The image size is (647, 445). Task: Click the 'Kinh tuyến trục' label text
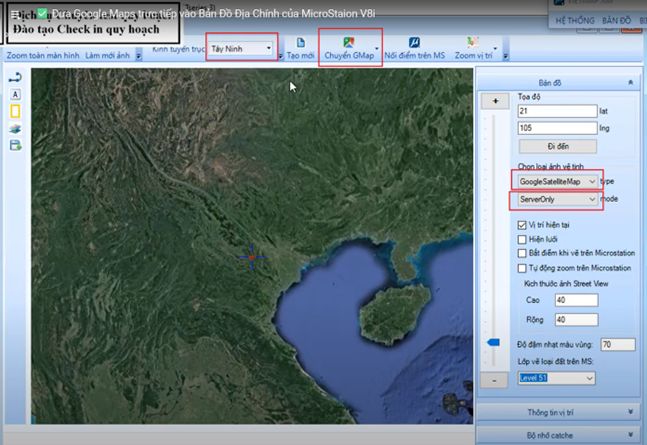click(x=178, y=49)
